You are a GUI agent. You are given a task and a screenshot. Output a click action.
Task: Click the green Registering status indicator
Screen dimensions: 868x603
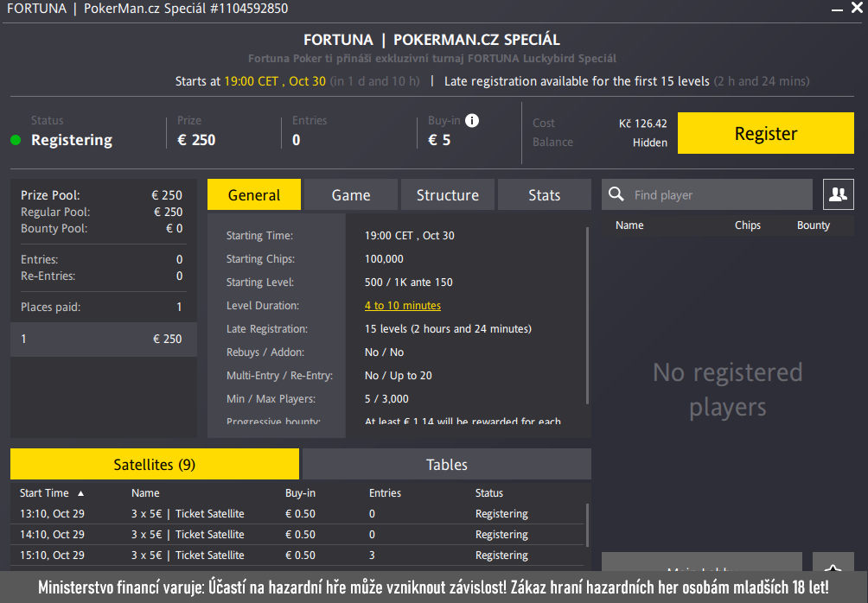click(x=14, y=139)
